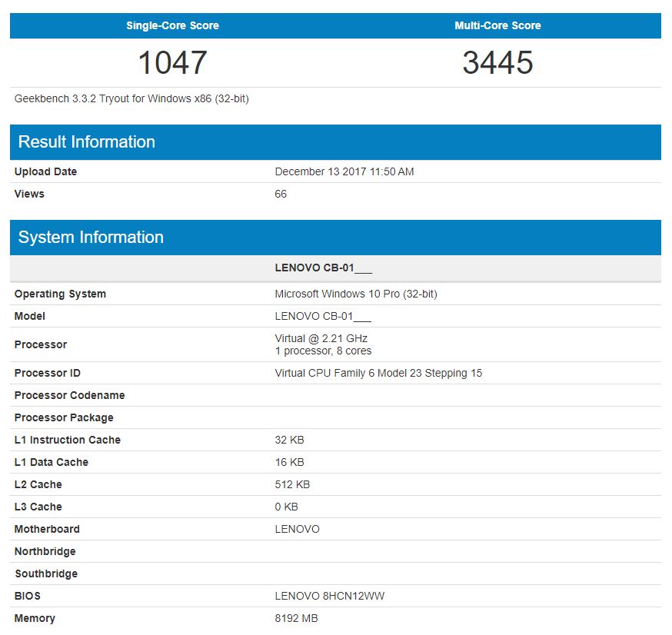Click the Processor Package label
The image size is (672, 635).
click(64, 417)
